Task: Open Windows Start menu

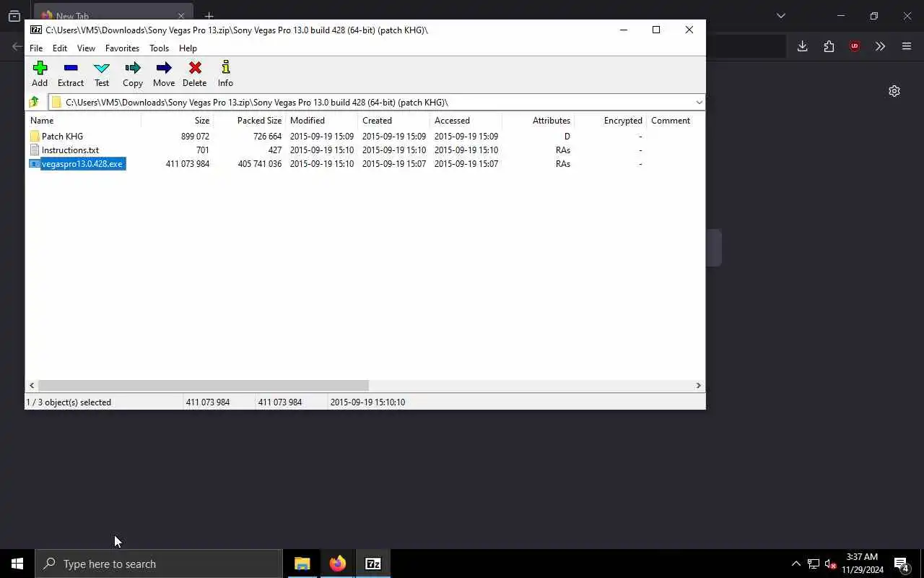Action: 17,564
